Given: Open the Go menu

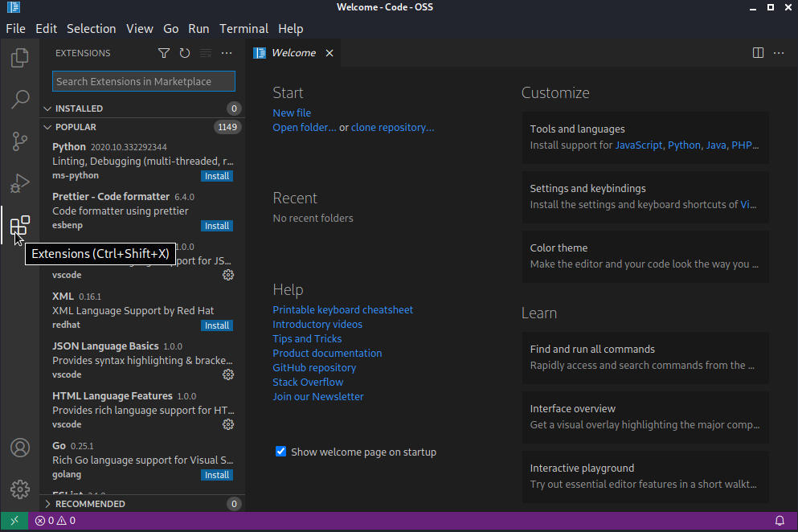Looking at the screenshot, I should click(x=171, y=28).
